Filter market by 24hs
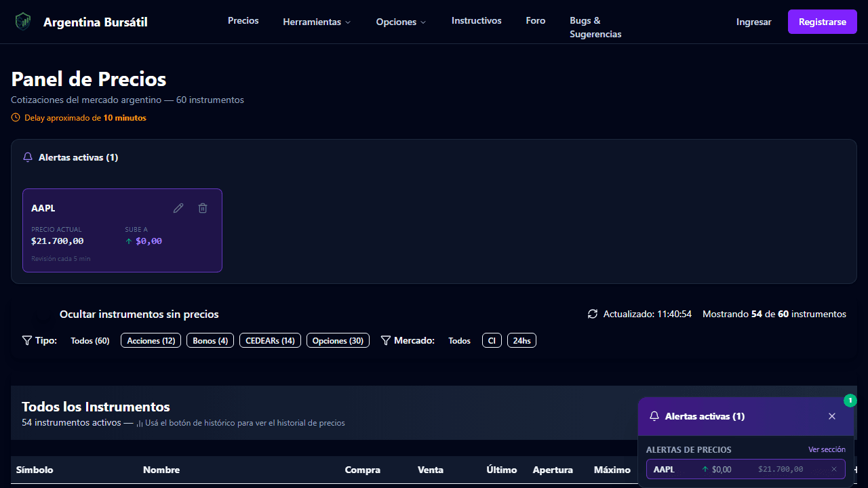The height and width of the screenshot is (488, 868). click(521, 340)
